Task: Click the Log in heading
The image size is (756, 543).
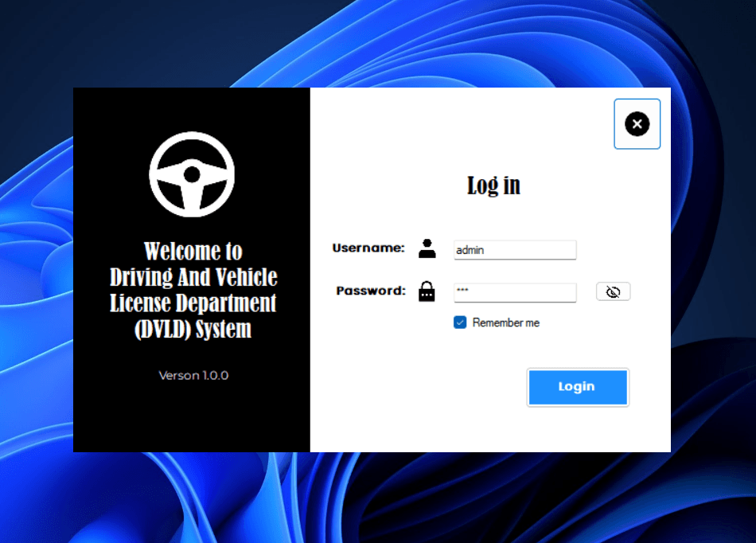Action: (493, 186)
